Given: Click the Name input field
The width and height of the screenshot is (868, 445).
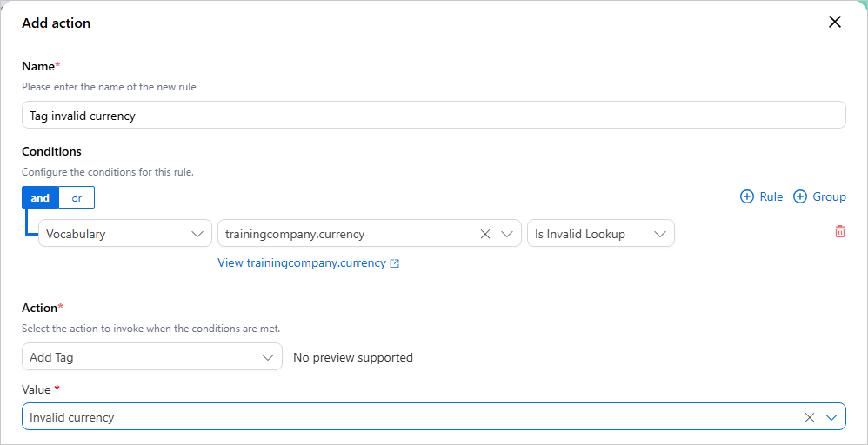Looking at the screenshot, I should 433,115.
